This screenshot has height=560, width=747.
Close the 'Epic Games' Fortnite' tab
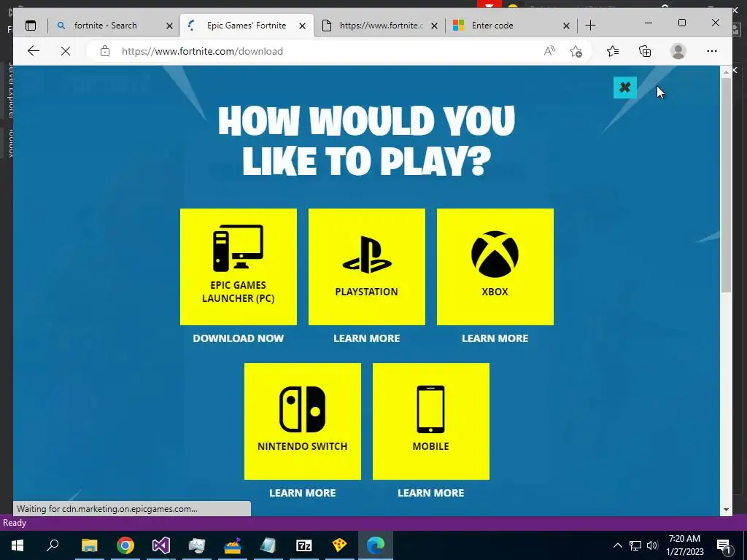tap(302, 26)
